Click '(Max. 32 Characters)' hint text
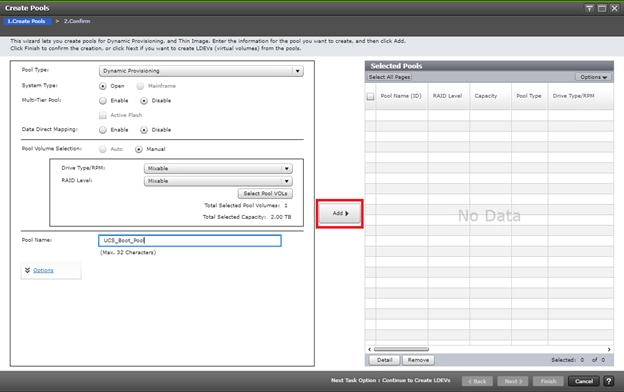The image size is (624, 392). (128, 252)
